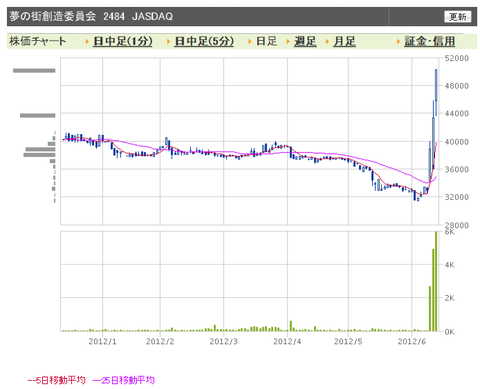Click the gray histogram bar near 44000
The image size is (480, 389).
(38, 115)
